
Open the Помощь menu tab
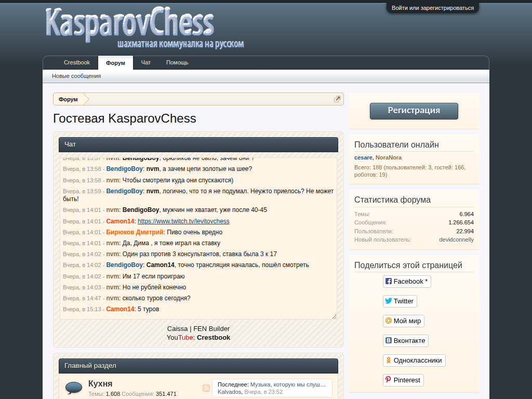177,62
